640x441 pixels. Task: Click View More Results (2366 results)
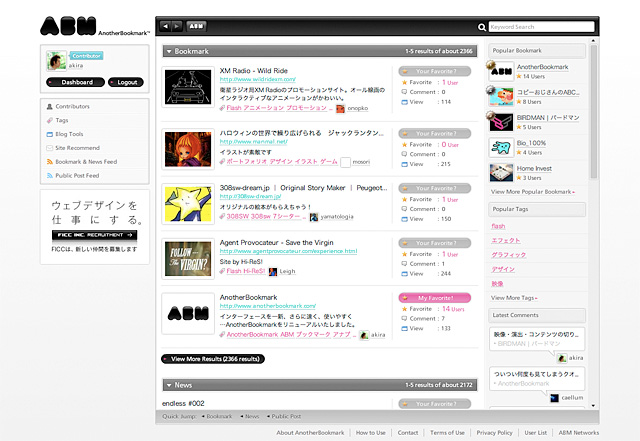coord(213,358)
